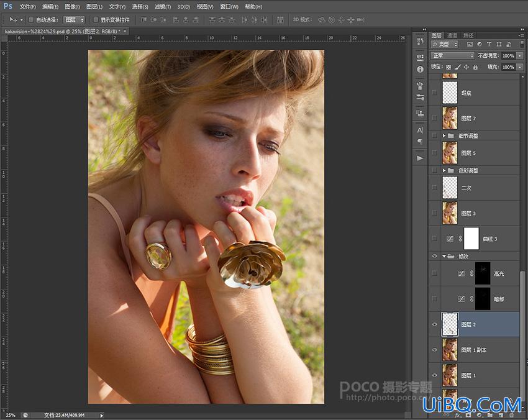
Task: Open the 文件(F) menu
Action: pos(27,7)
